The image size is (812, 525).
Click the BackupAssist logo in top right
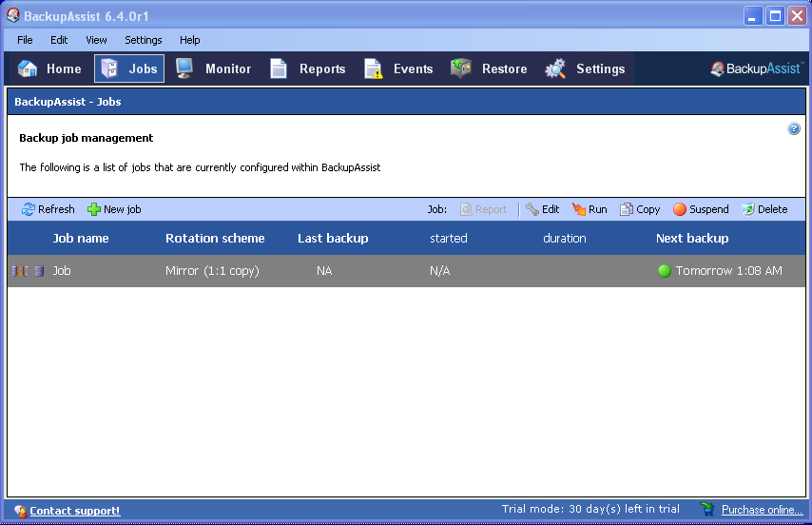click(757, 68)
